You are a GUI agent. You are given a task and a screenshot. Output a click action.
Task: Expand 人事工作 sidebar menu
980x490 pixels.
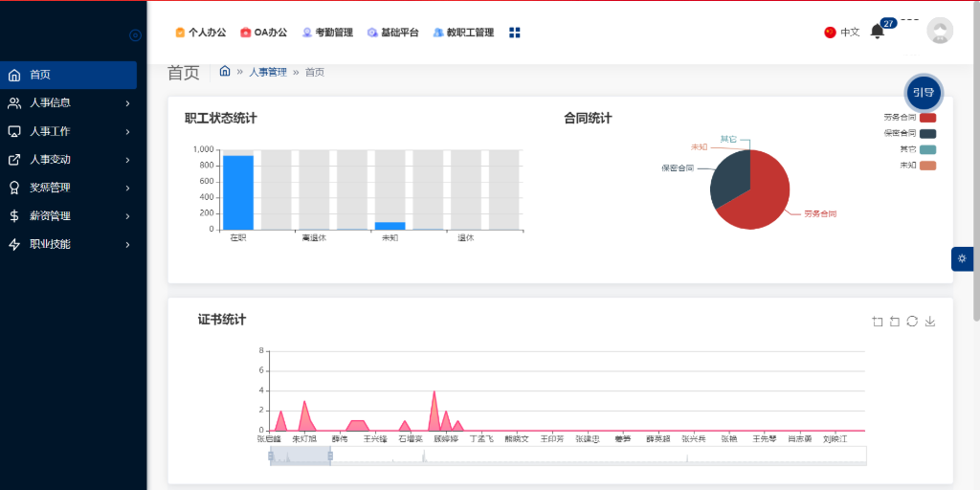tap(68, 131)
